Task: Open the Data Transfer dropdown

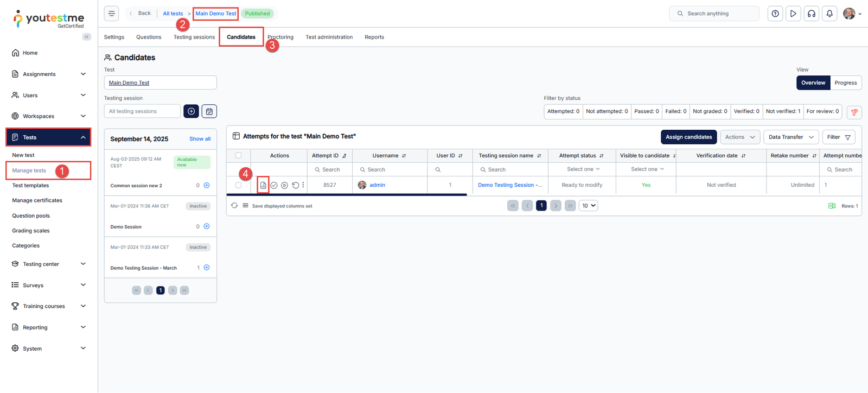Action: click(790, 137)
